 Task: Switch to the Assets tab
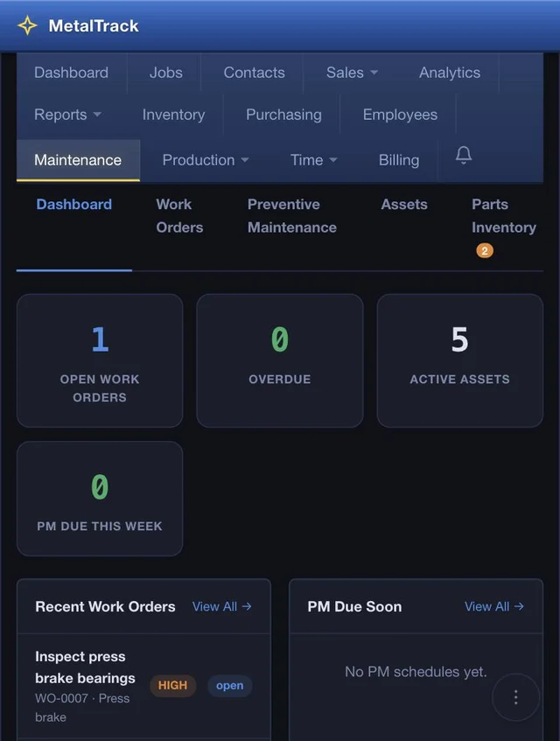tap(404, 204)
